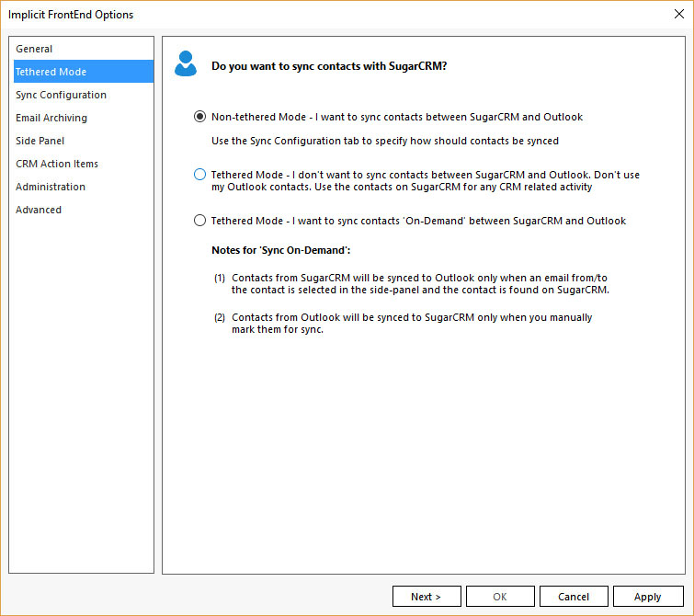Click the Next > button

(x=427, y=597)
